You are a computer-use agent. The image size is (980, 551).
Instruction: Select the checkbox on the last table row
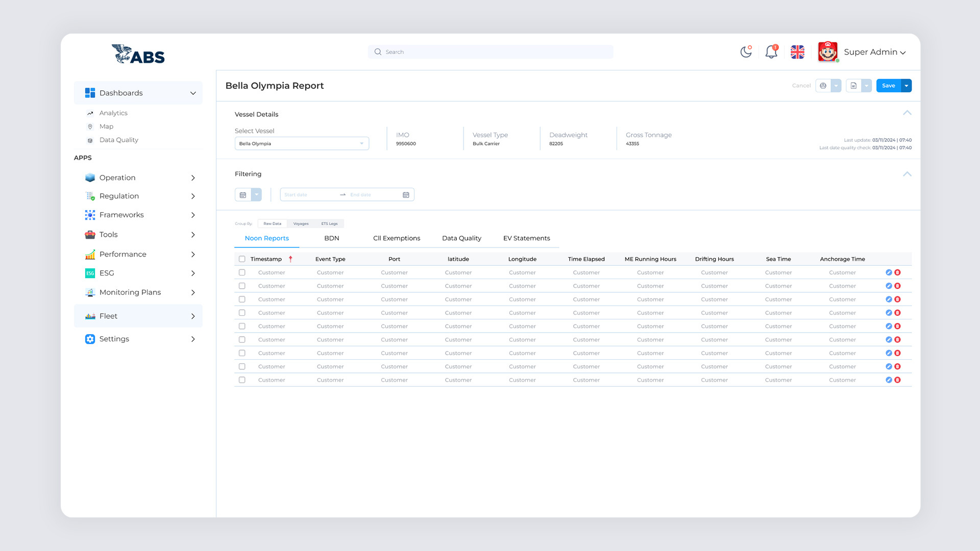tap(242, 380)
